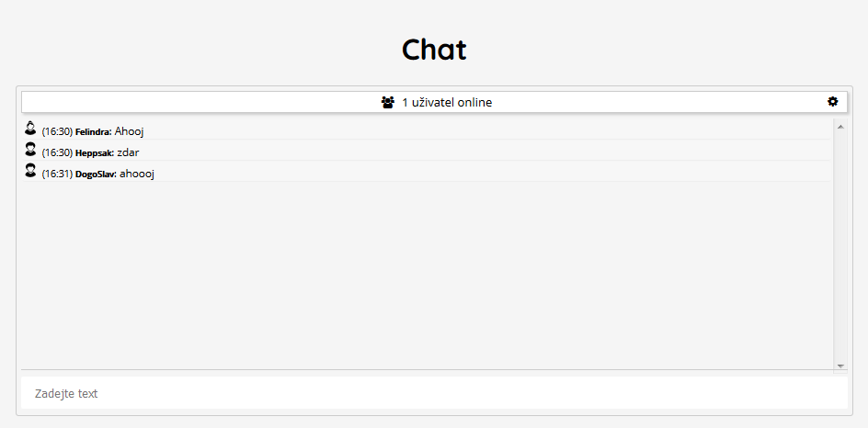The width and height of the screenshot is (868, 428).
Task: Click the 'zdar' message text
Action: coord(128,152)
